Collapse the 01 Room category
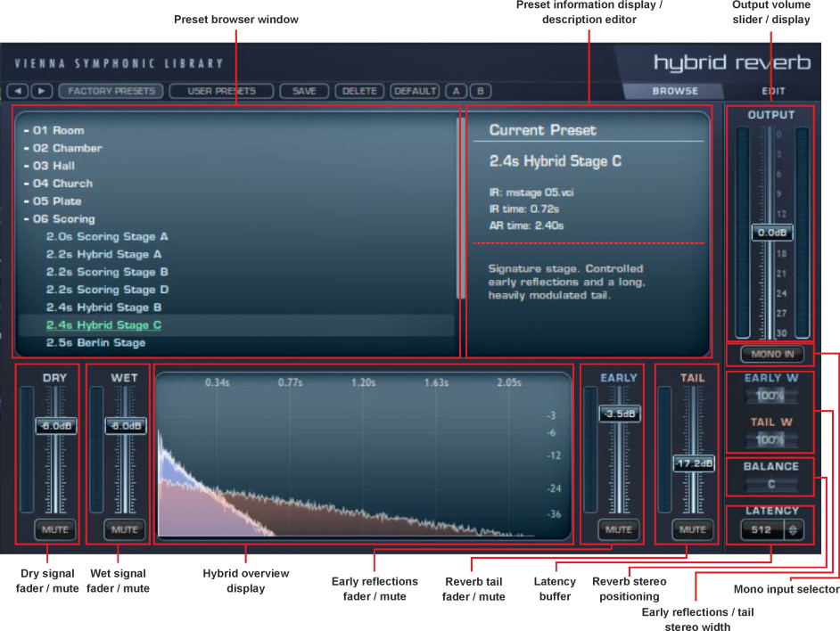840x631 pixels. tap(54, 130)
